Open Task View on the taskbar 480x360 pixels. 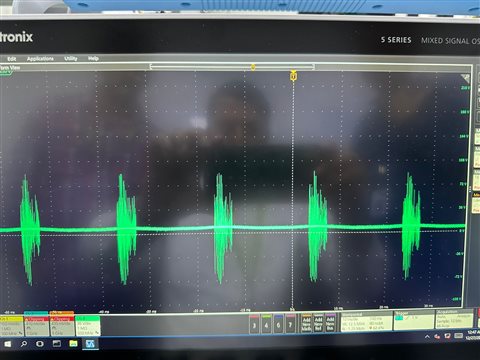click(x=57, y=344)
